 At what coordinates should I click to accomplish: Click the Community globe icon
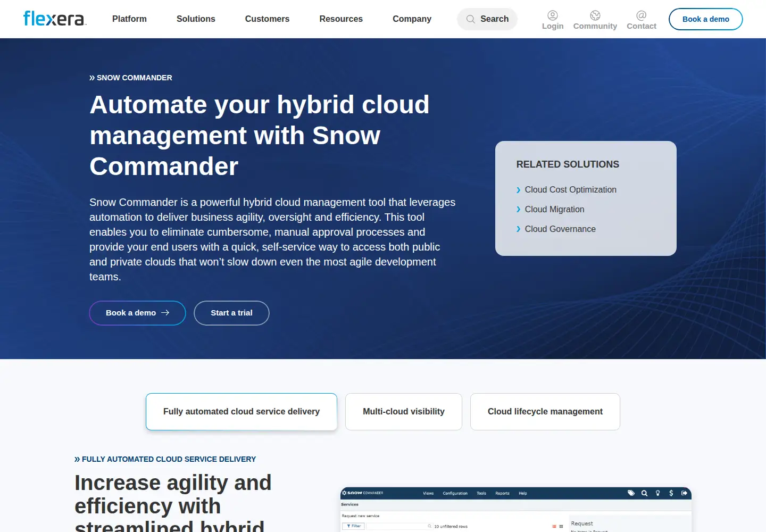click(595, 15)
